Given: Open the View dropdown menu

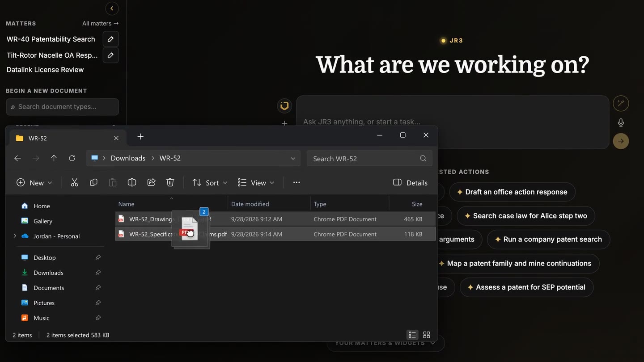Looking at the screenshot, I should (x=256, y=182).
